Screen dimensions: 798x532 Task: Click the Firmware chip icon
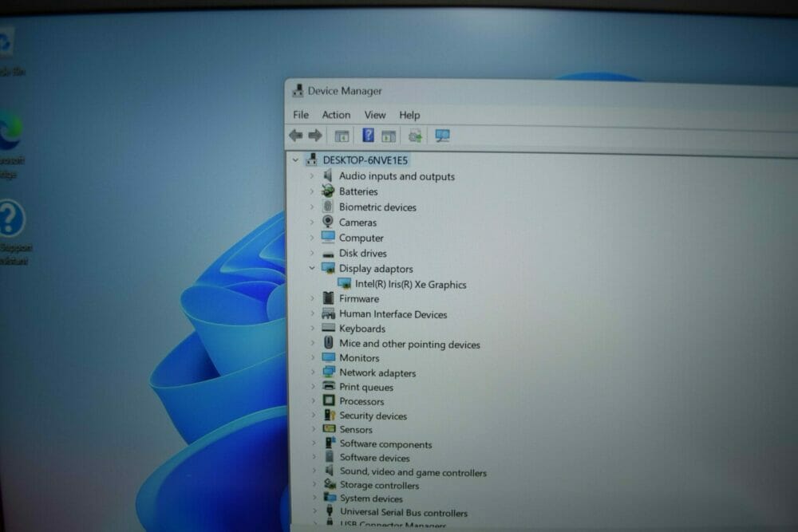[328, 298]
